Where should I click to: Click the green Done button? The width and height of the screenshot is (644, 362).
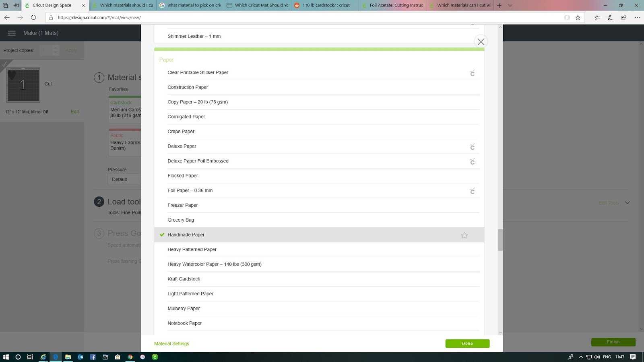coord(467,343)
